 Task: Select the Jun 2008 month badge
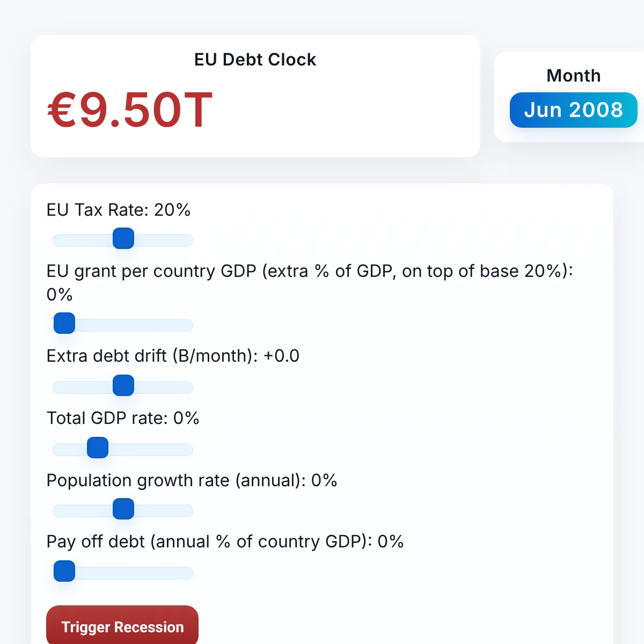(x=573, y=110)
